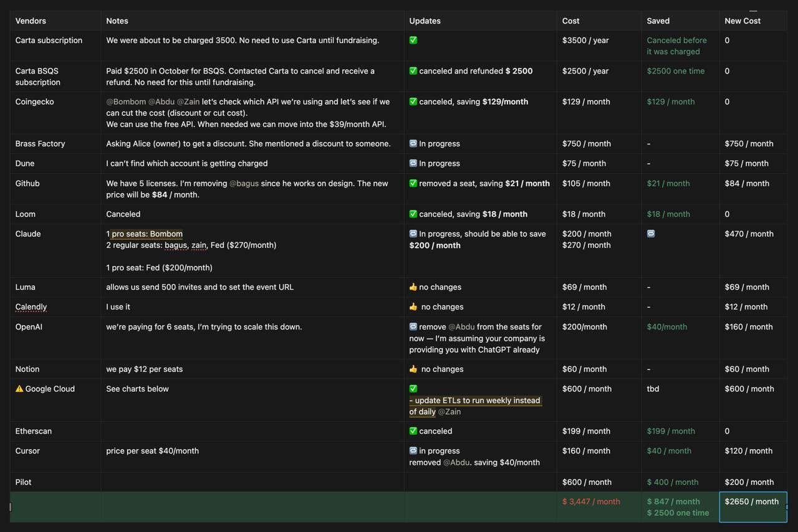
Task: Click the thumbs-up icon in Notion row
Action: (413, 369)
